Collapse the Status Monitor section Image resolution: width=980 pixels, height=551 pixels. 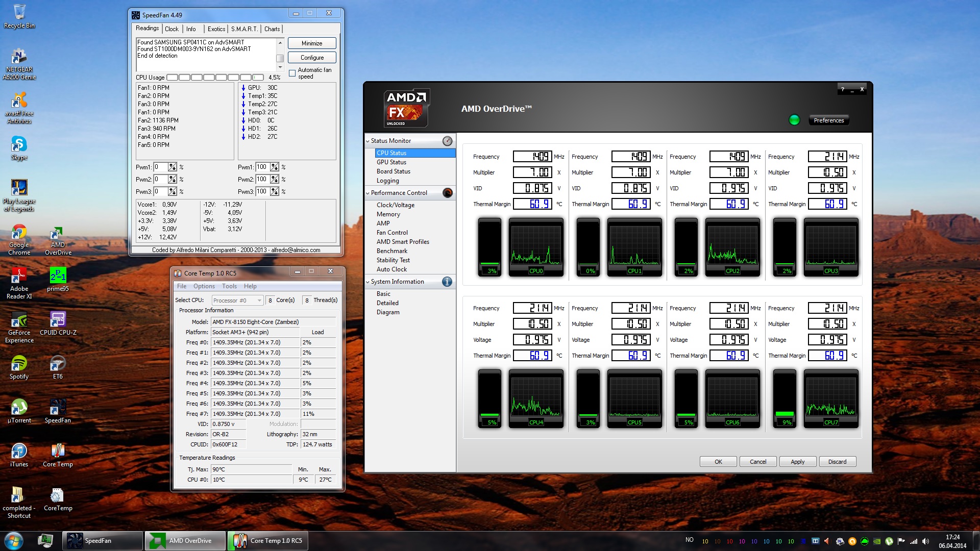(x=367, y=141)
